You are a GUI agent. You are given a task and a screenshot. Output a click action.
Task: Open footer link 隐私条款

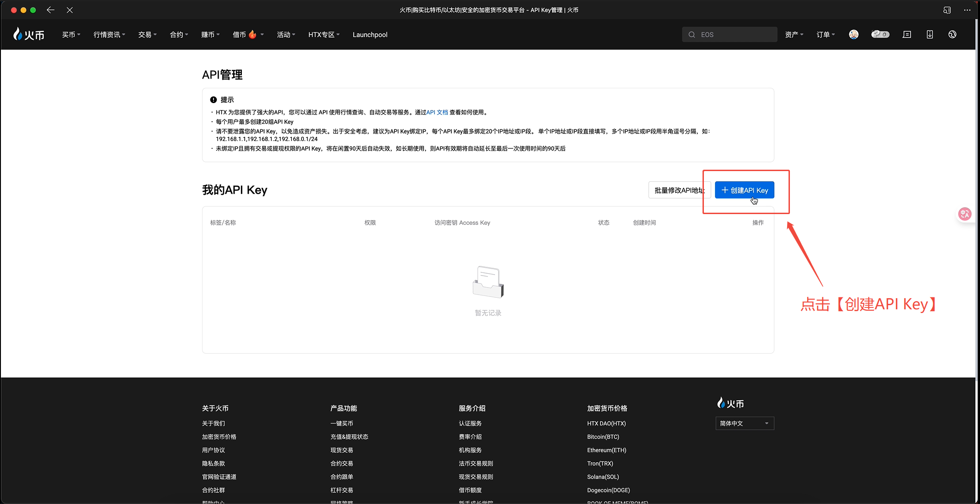click(214, 463)
